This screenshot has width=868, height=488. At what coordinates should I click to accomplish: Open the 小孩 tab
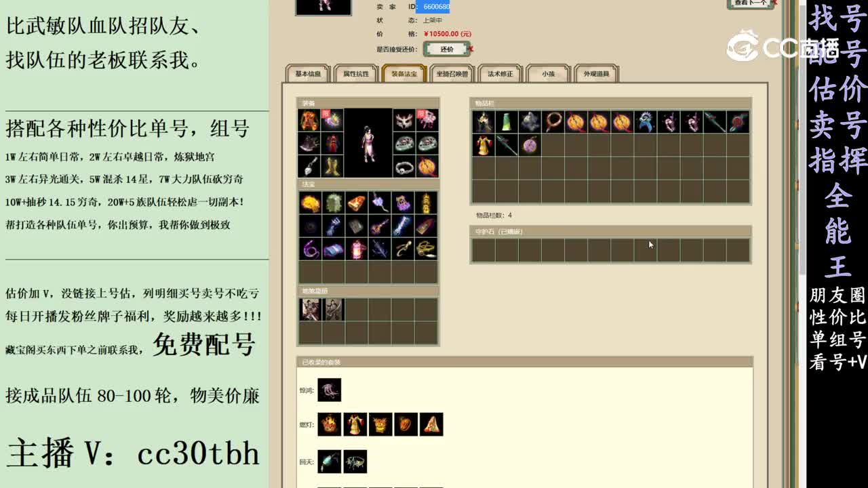click(548, 74)
